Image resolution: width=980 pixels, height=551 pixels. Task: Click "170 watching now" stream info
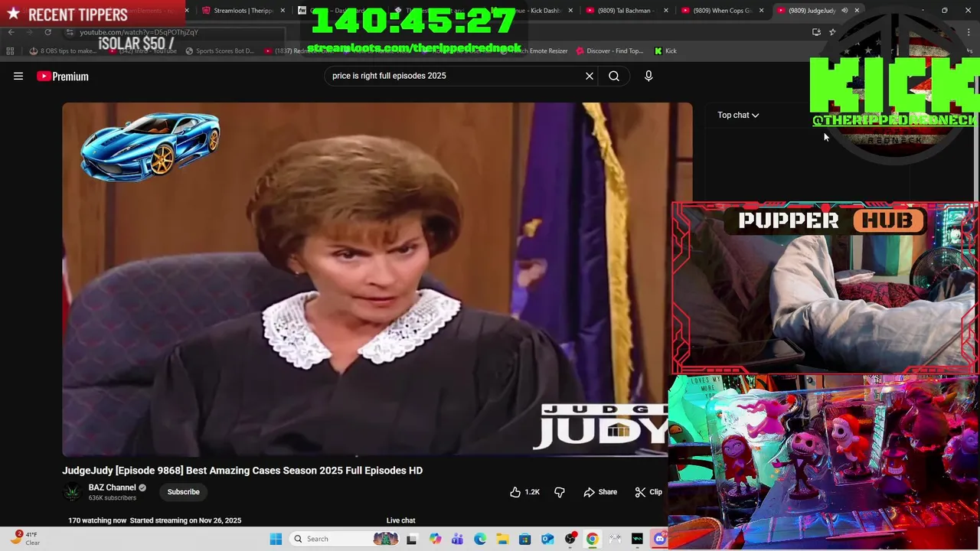click(97, 520)
